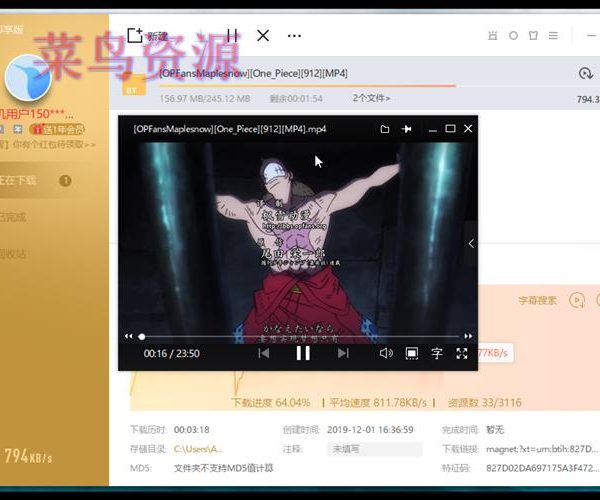
Task: Switch player to mini window mode
Action: coord(411,353)
